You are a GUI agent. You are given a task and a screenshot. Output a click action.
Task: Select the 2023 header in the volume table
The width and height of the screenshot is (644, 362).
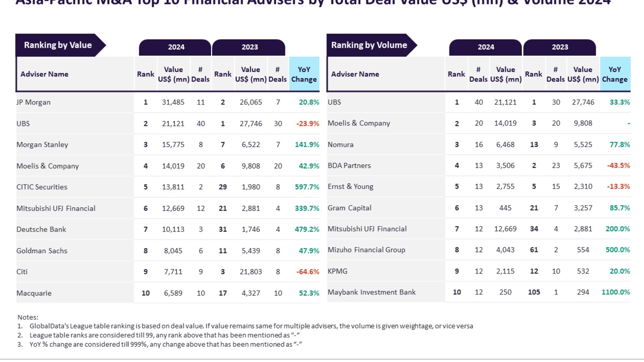[x=559, y=47]
